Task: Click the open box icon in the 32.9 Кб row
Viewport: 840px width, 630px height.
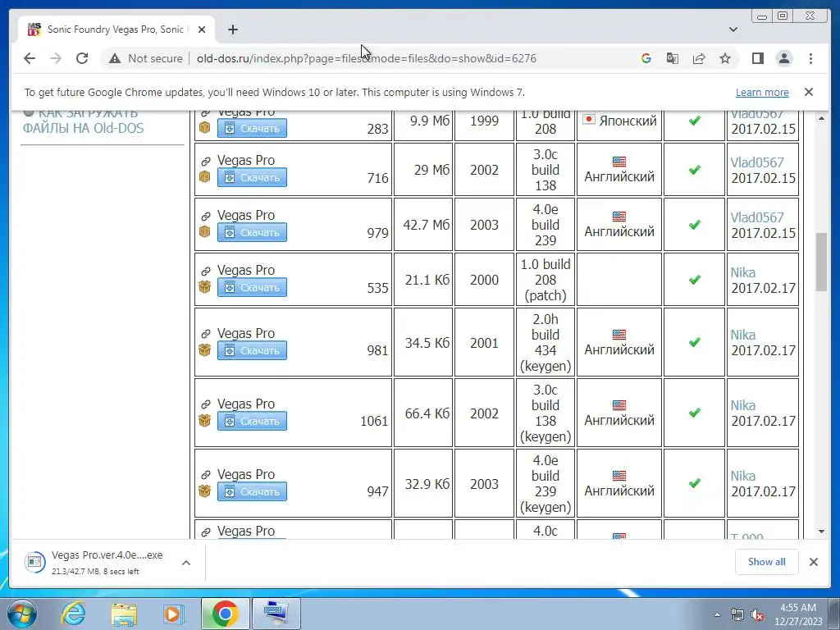Action: click(x=204, y=491)
